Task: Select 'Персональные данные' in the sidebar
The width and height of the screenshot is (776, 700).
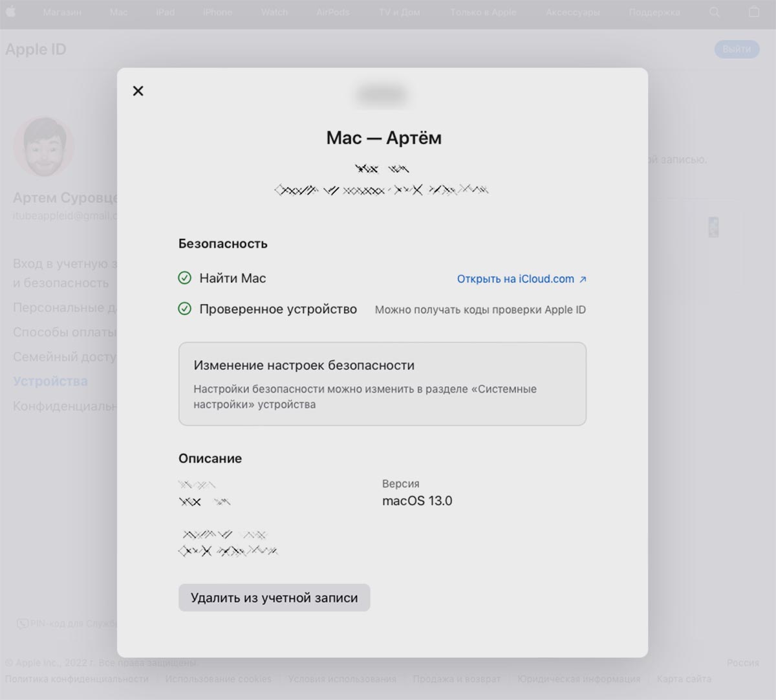Action: click(65, 308)
